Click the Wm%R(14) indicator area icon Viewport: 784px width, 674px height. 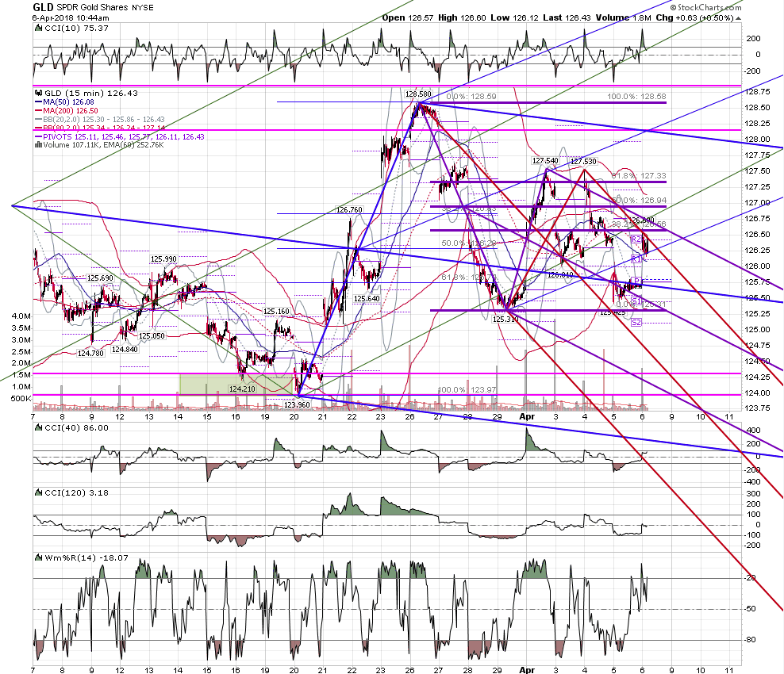pyautogui.click(x=39, y=557)
